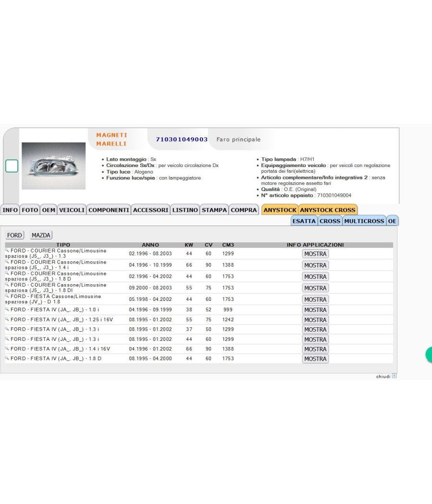Image resolution: width=432 pixels, height=504 pixels.
Task: Click magnifier icon for Courier 1.8 D row
Action: (7, 273)
